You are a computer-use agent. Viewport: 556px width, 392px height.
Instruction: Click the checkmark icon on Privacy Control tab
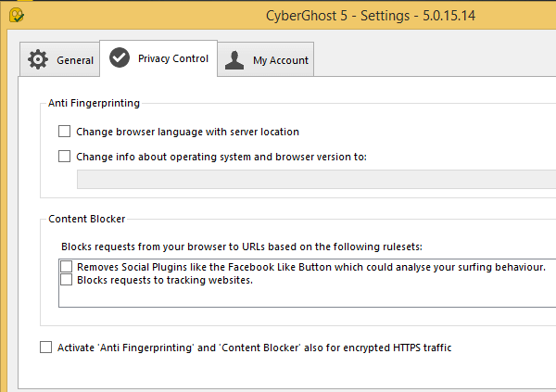click(x=120, y=57)
